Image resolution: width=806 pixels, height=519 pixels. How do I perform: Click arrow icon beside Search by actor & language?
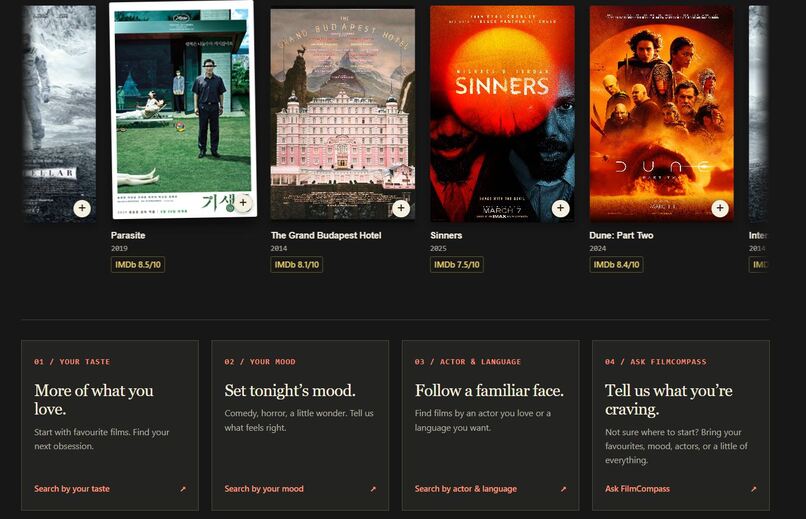(563, 489)
